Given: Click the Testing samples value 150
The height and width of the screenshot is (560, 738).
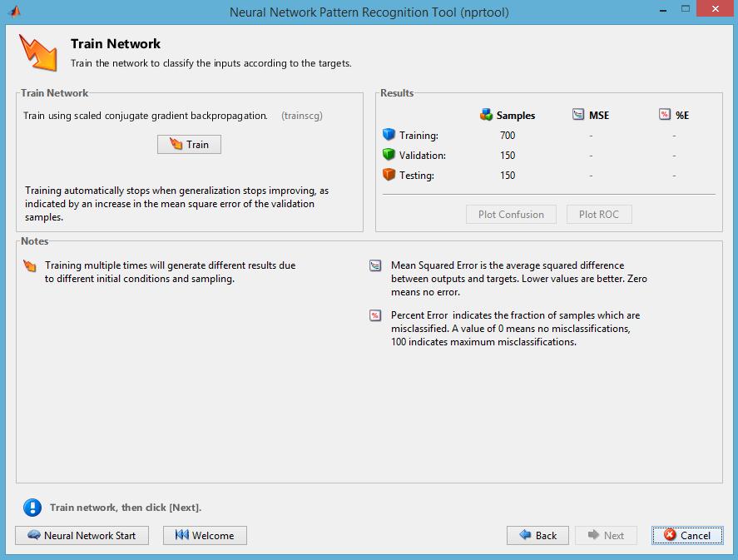Looking at the screenshot, I should point(508,176).
